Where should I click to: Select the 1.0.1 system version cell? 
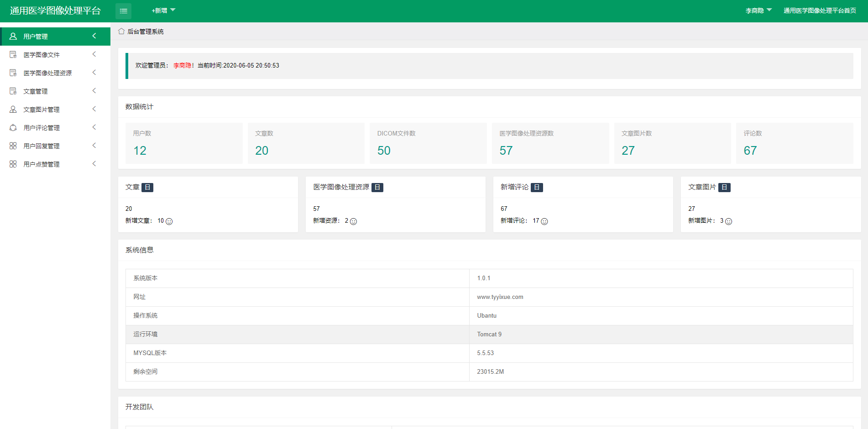(661, 278)
